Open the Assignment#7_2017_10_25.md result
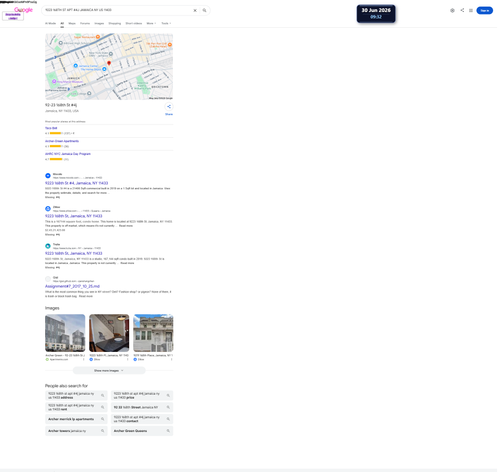500x472 pixels. [x=73, y=287]
